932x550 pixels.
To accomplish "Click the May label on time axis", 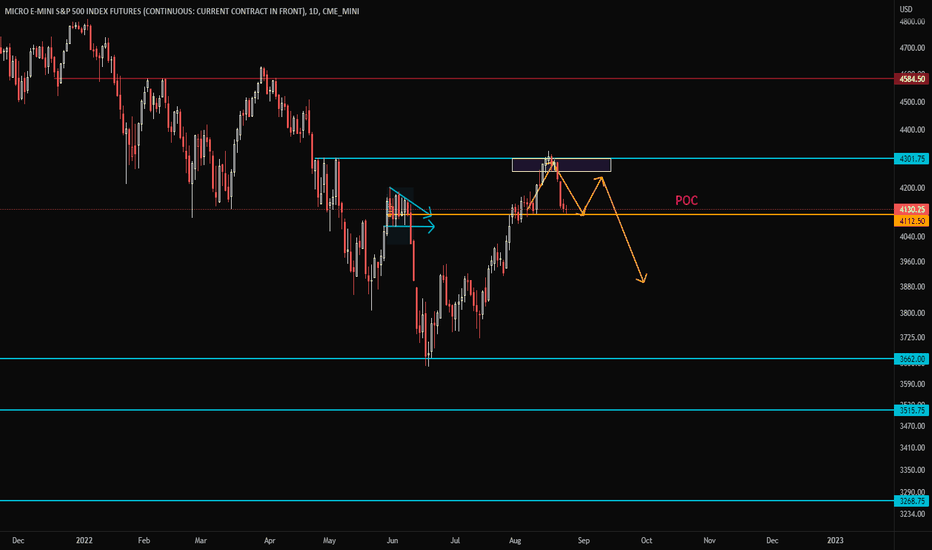I will 329,540.
